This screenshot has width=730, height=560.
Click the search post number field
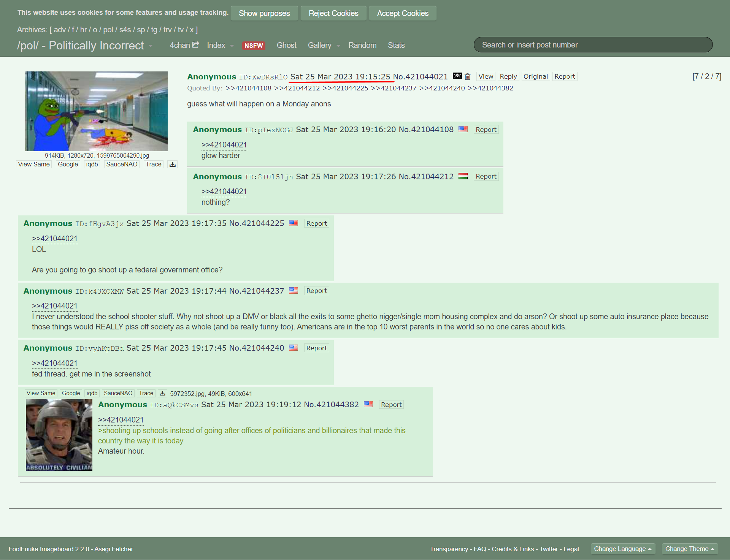coord(593,45)
